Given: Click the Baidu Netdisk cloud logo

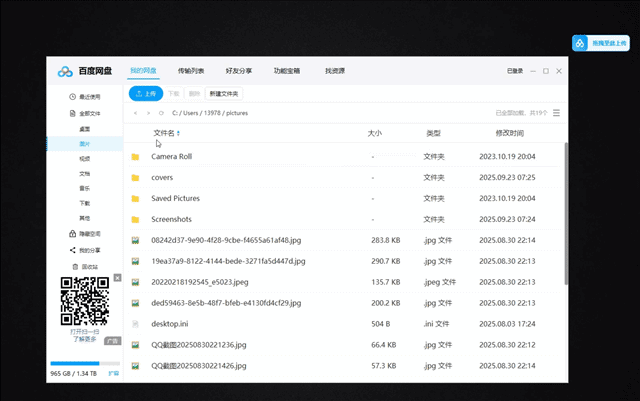Looking at the screenshot, I should [x=65, y=71].
